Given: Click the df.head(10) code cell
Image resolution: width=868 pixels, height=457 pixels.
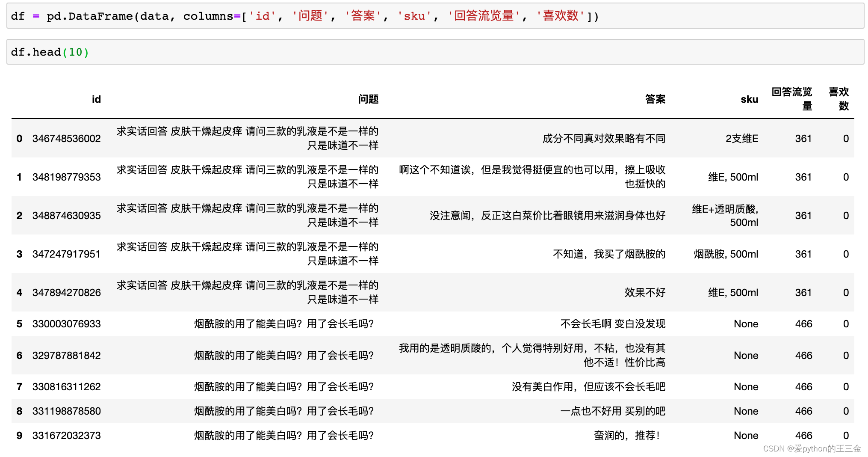Looking at the screenshot, I should coord(435,52).
